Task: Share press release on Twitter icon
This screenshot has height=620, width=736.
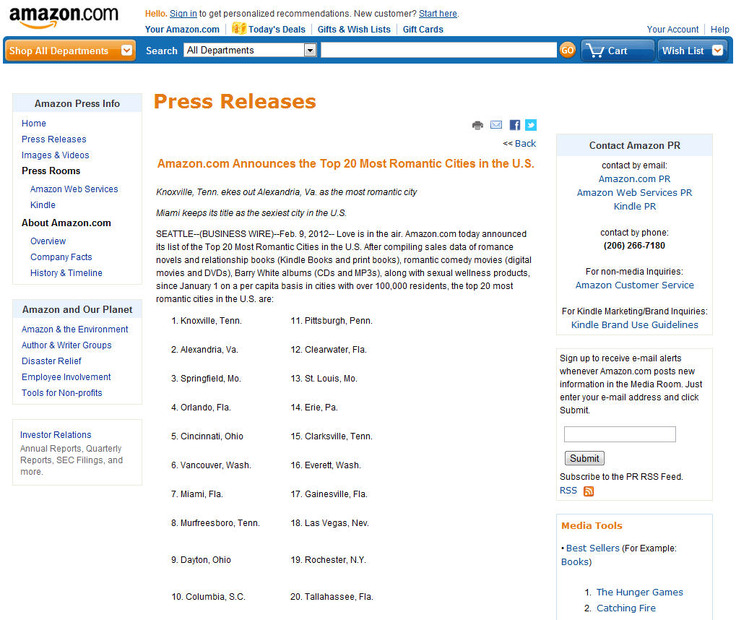Action: 530,125
